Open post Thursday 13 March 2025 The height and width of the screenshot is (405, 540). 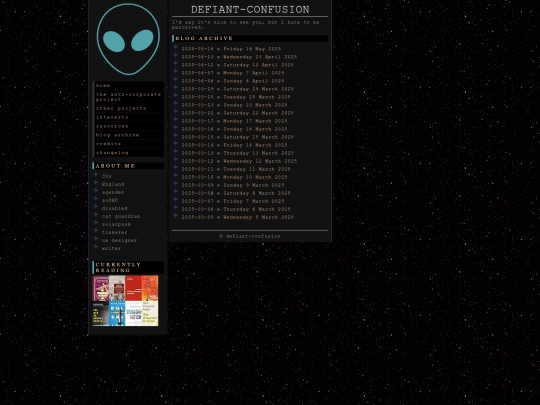click(x=238, y=153)
